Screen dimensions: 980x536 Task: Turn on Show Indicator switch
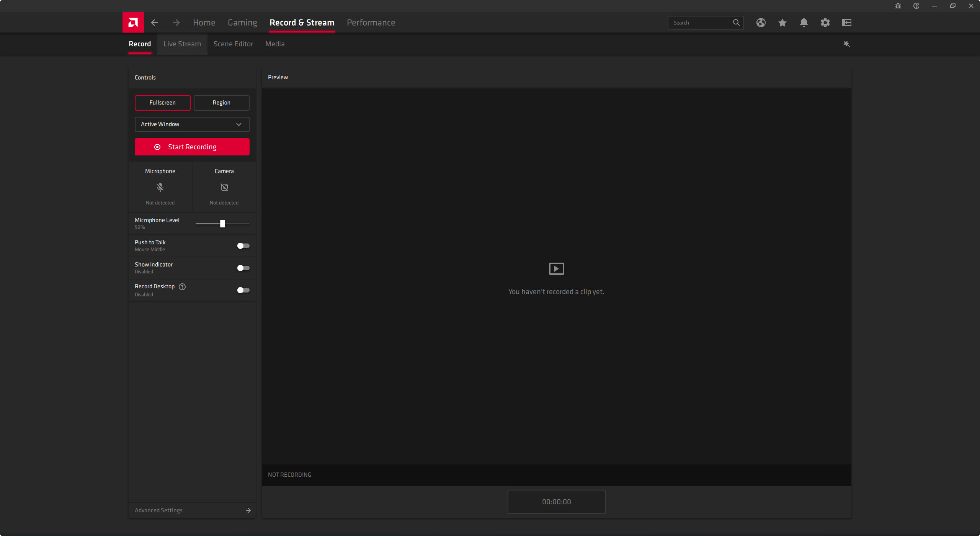point(243,268)
